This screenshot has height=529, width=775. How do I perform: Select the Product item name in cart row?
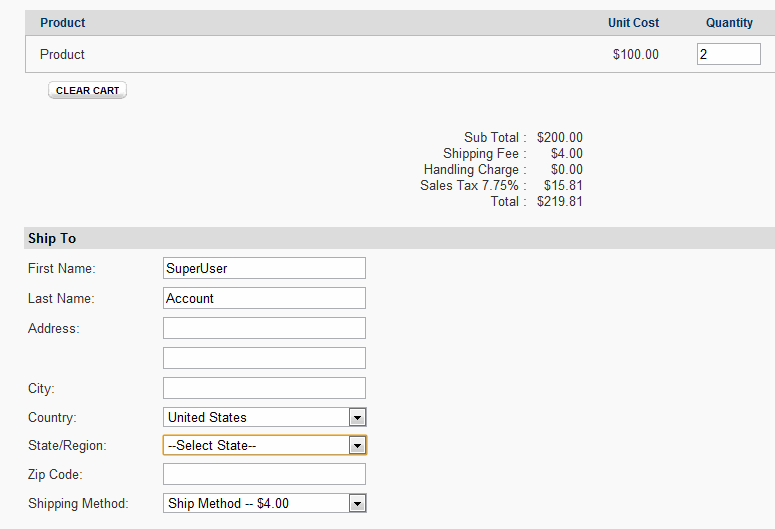(x=62, y=54)
